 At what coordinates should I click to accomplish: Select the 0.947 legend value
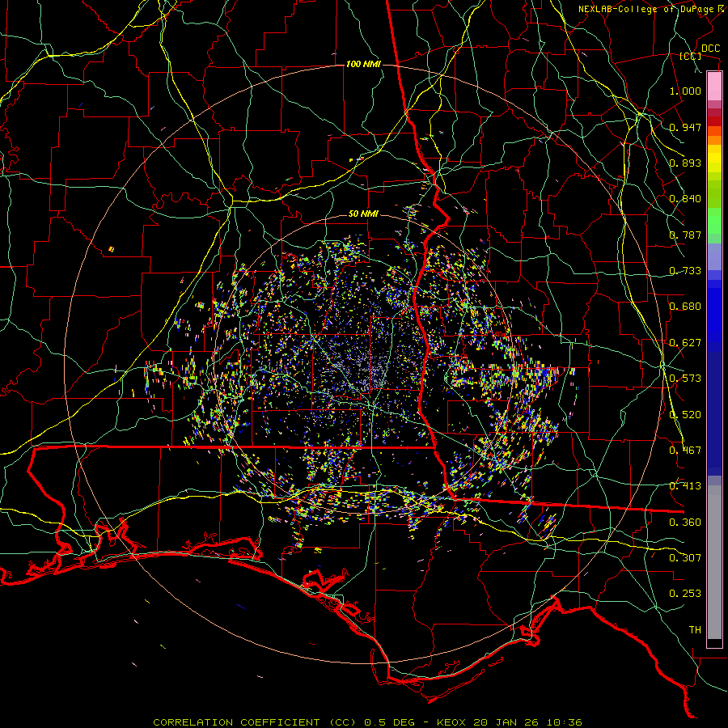point(685,127)
